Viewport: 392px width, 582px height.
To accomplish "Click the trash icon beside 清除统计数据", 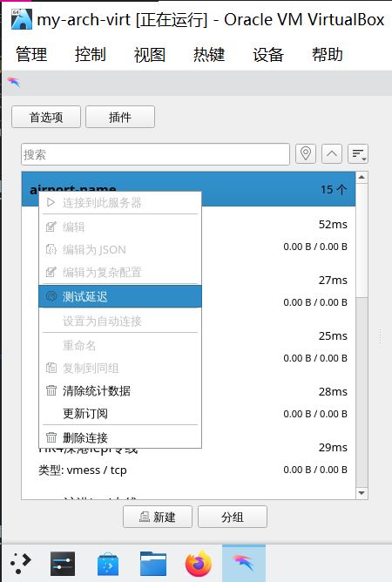I will click(51, 391).
